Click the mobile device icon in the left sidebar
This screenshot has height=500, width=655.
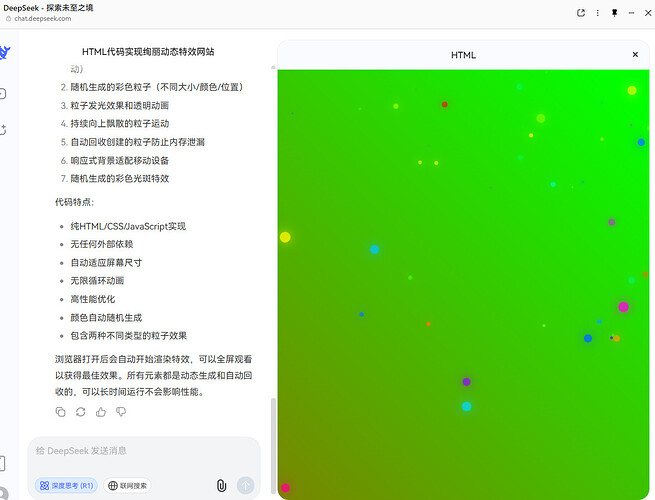pyautogui.click(x=2, y=463)
